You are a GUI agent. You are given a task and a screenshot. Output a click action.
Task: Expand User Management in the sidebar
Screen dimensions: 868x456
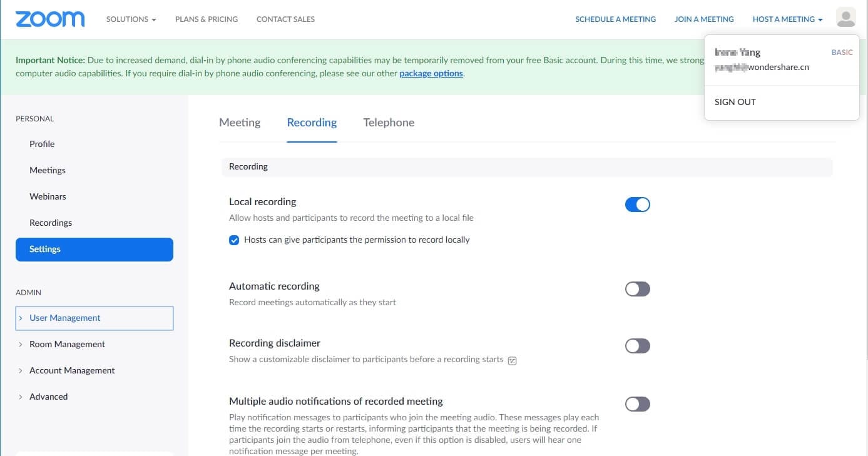click(65, 318)
